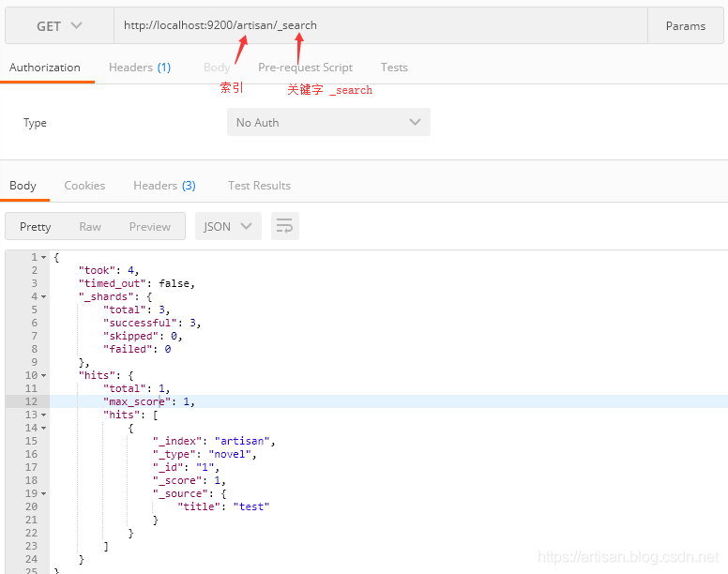
Task: Select the Raw response view
Action: click(90, 227)
